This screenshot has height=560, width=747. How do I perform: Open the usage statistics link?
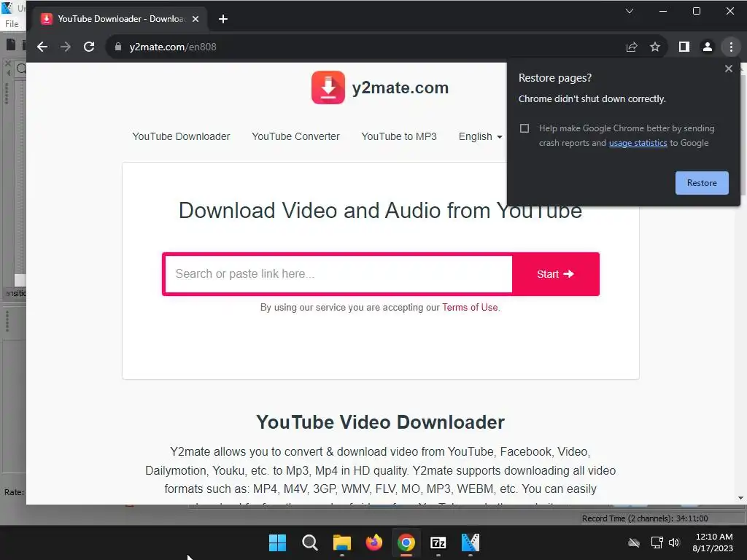point(638,143)
